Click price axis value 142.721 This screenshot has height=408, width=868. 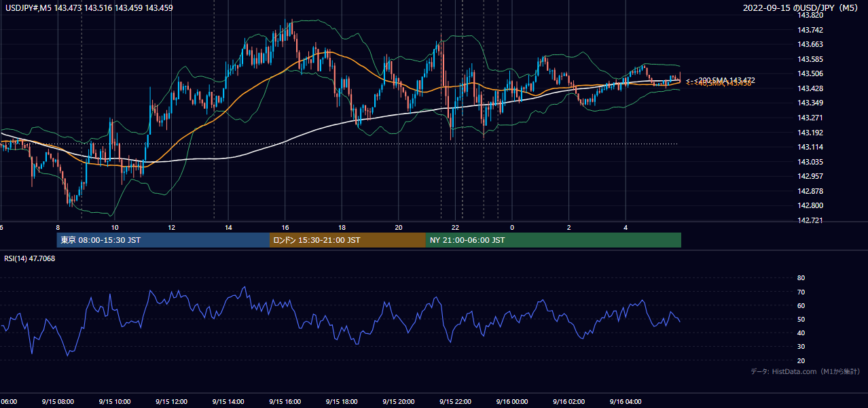pos(810,220)
